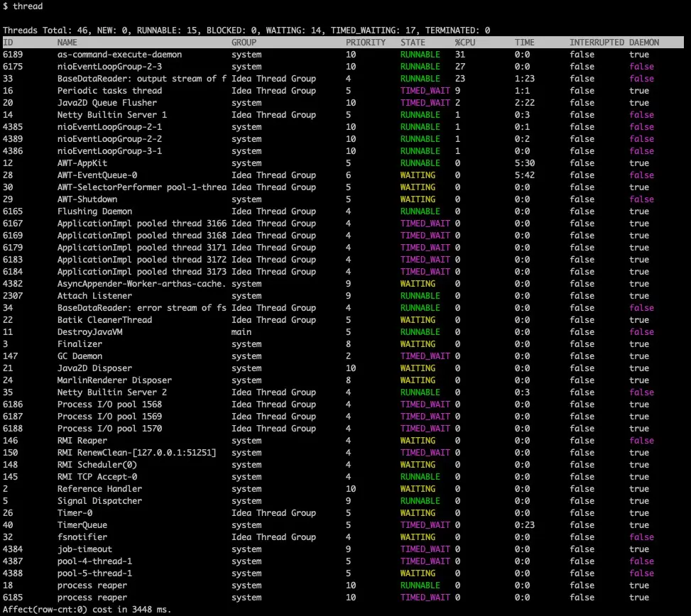Click the PRIORITY column header

365,43
